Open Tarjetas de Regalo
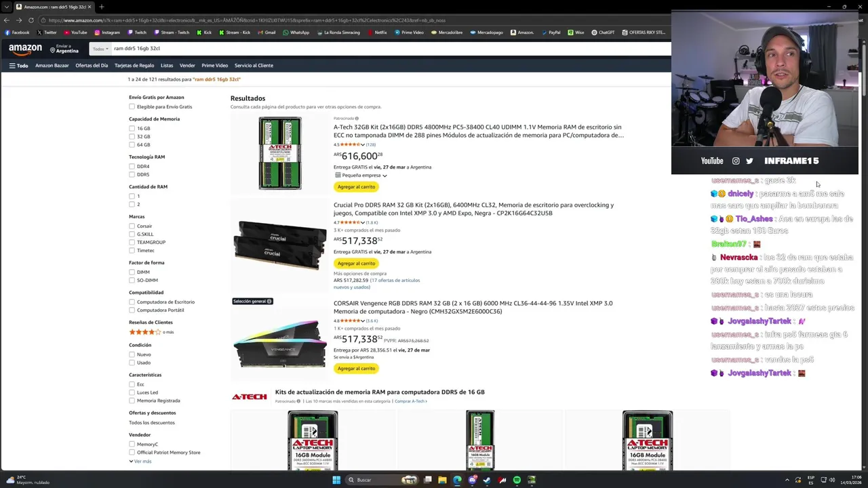The width and height of the screenshot is (868, 488). pyautogui.click(x=134, y=66)
